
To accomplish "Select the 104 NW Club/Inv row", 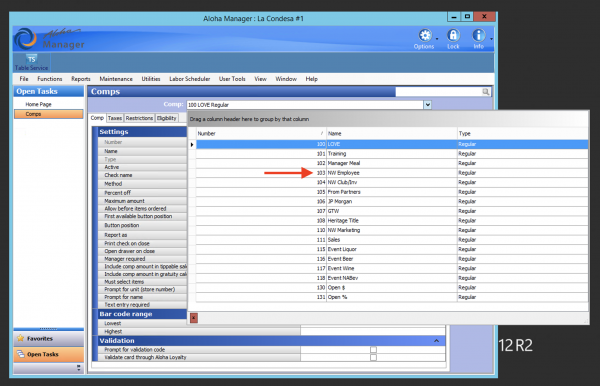I will [392, 182].
